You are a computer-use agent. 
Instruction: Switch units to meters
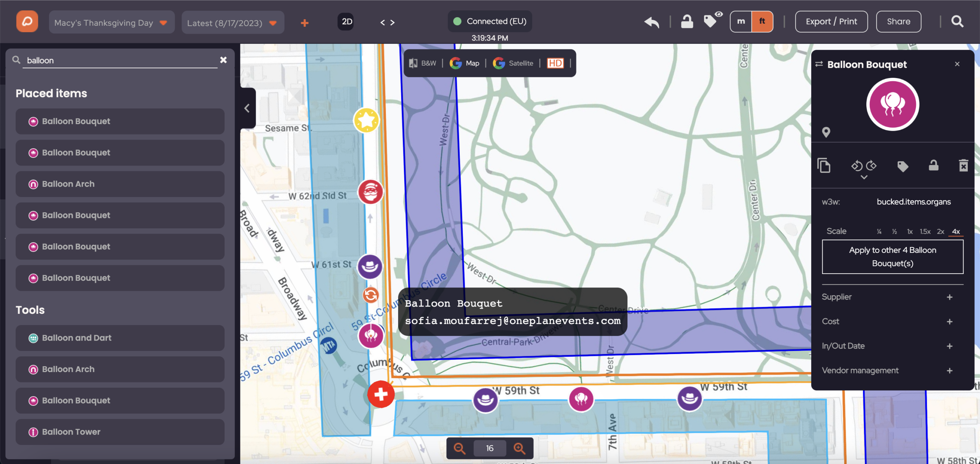(x=741, y=21)
